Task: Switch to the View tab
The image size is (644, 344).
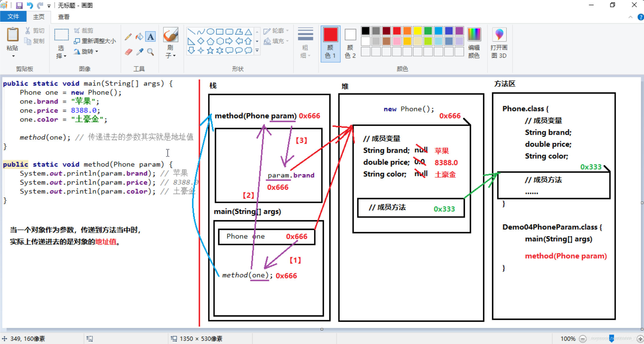Action: click(x=64, y=17)
